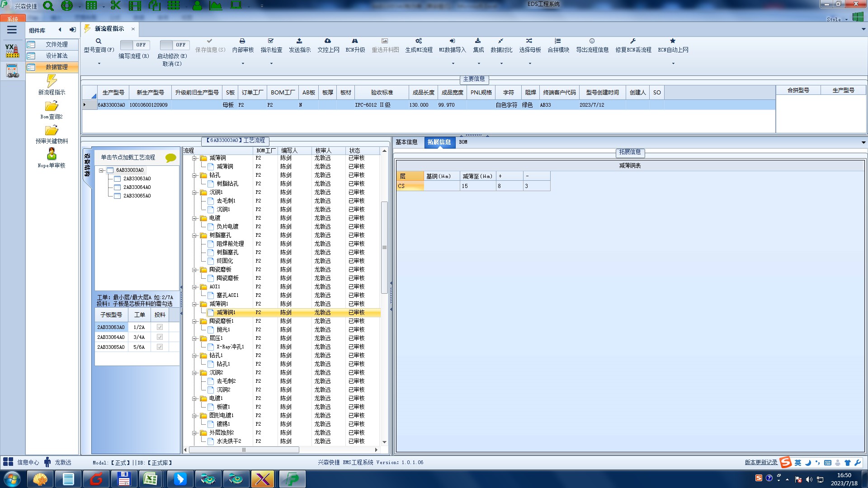Click the 内部审核 printer icon
Viewport: 868px width, 488px height.
(x=242, y=41)
